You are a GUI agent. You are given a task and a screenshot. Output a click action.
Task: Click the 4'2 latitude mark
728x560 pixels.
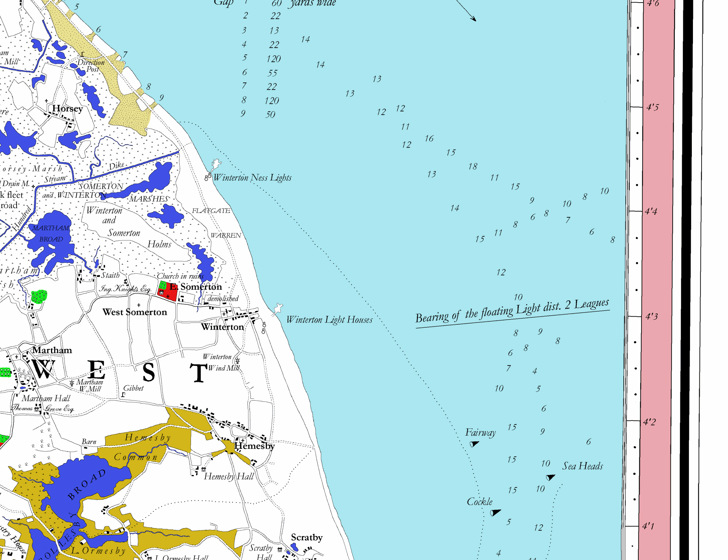[649, 422]
